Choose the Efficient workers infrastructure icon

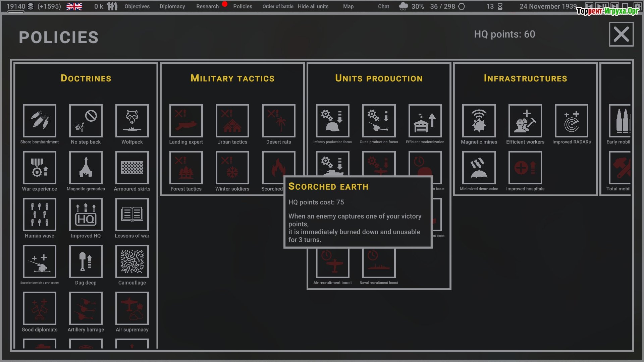pos(525,121)
